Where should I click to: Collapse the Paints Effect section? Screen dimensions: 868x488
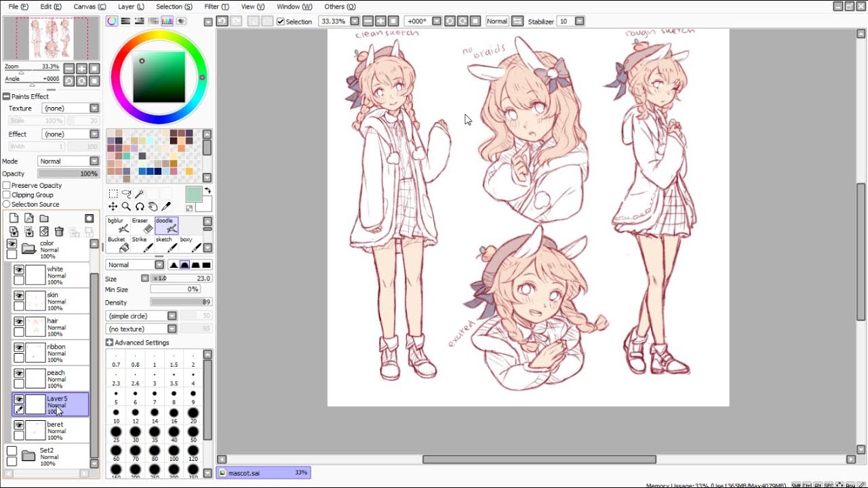tap(6, 97)
